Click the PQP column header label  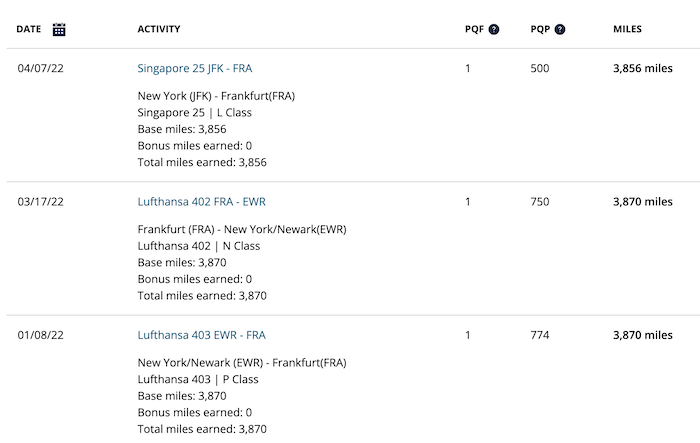click(x=540, y=29)
